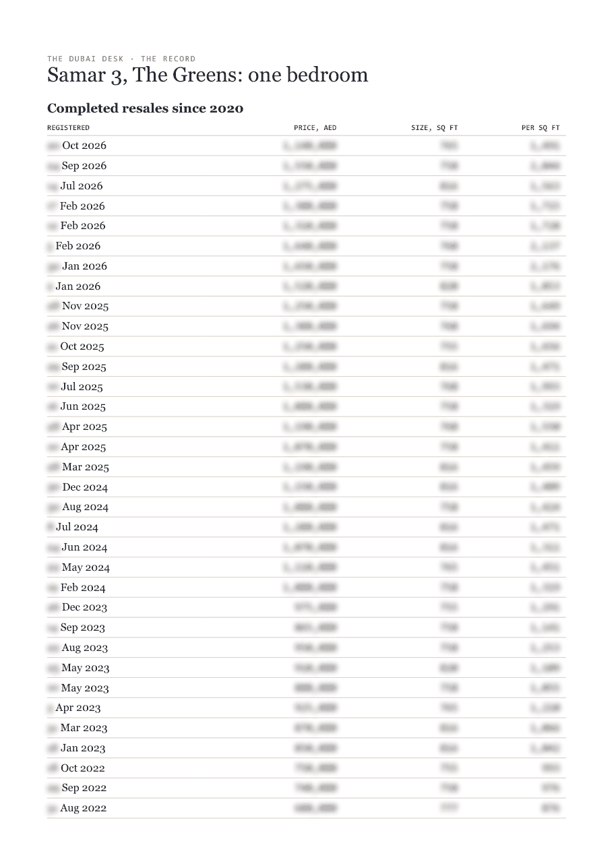Click the REGISTERED column header
Image resolution: width=614 pixels, height=868 pixels.
coord(68,127)
